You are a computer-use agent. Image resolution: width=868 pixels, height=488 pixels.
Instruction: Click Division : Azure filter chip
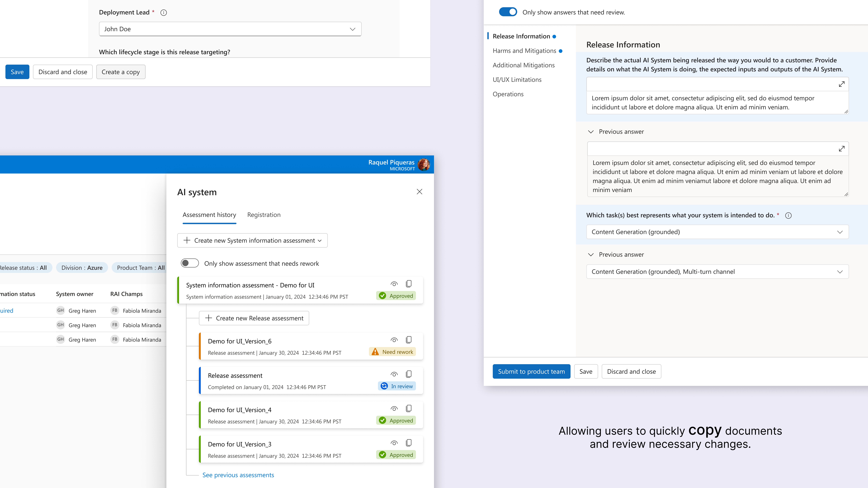[82, 268]
